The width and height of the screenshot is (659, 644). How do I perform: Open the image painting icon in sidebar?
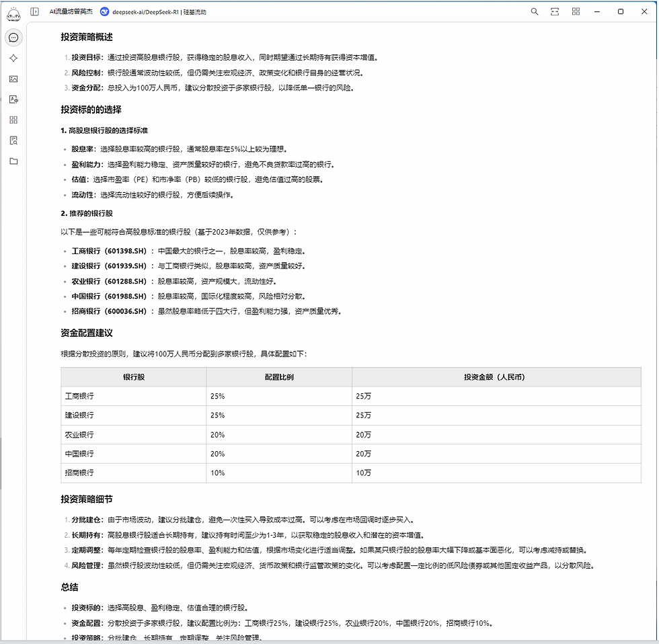13,79
